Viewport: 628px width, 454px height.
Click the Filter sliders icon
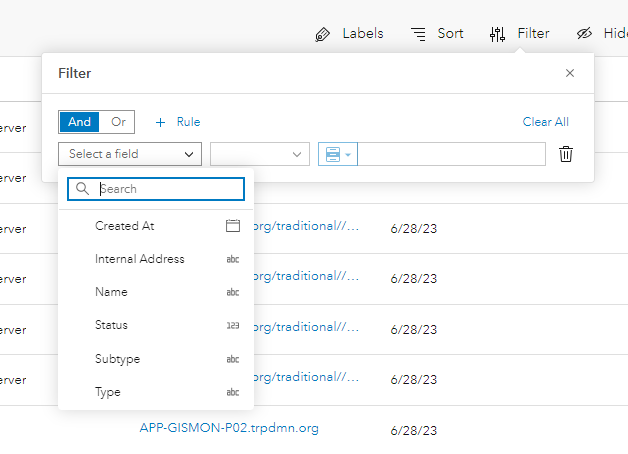(x=497, y=34)
